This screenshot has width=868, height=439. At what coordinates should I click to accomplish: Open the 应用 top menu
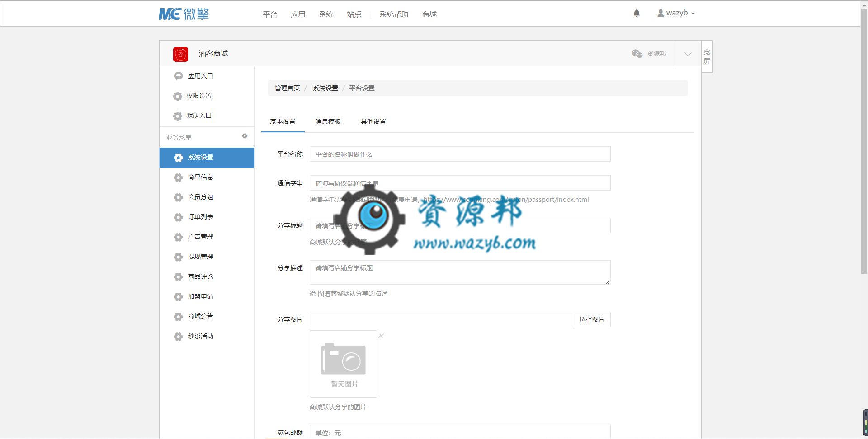point(298,14)
